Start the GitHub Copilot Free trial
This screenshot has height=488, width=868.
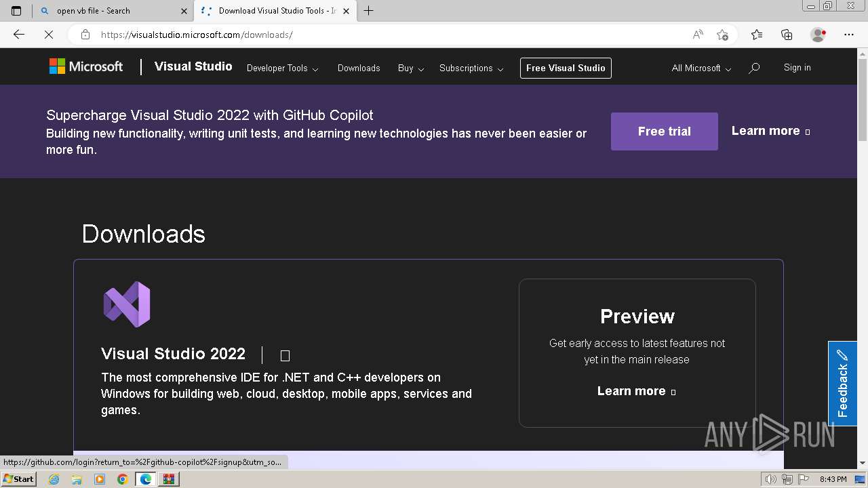pos(665,131)
